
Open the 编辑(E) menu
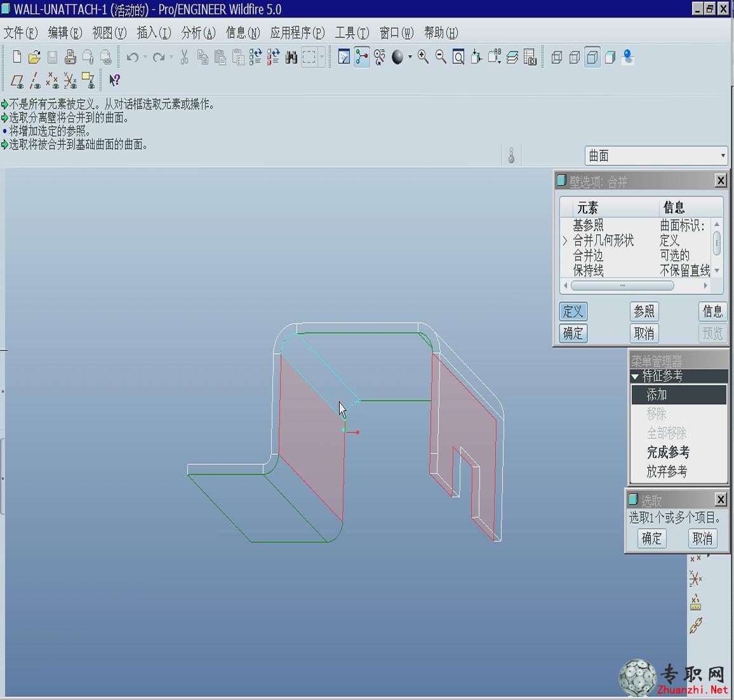[65, 33]
